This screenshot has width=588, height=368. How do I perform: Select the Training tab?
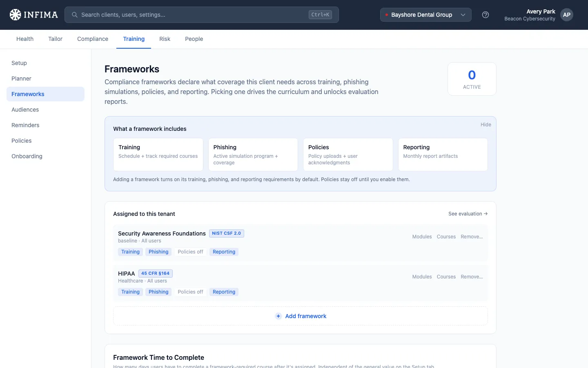pyautogui.click(x=134, y=39)
